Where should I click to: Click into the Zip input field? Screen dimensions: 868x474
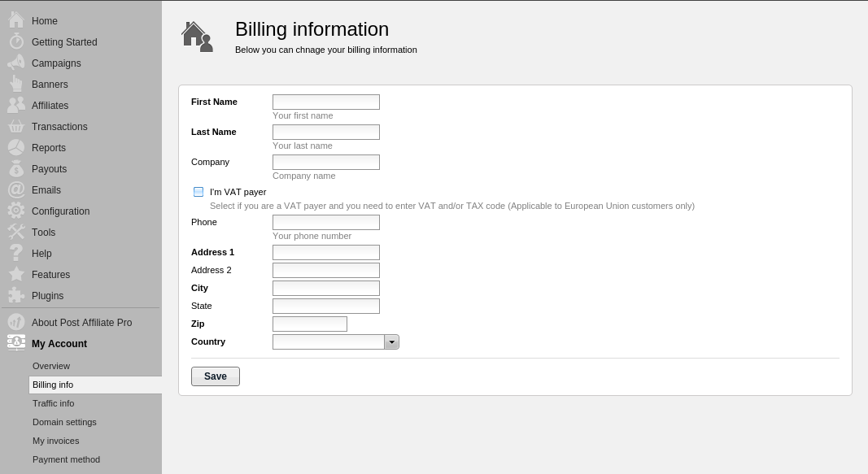pyautogui.click(x=310, y=324)
